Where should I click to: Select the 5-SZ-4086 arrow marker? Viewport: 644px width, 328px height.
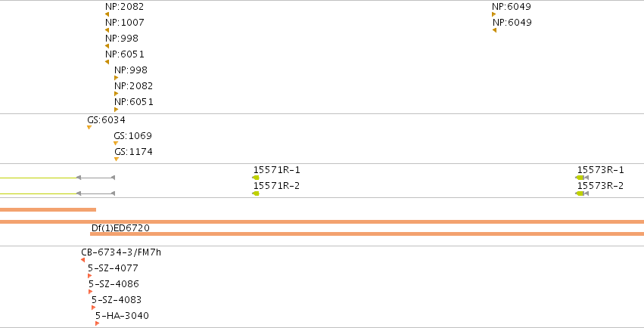coord(90,292)
